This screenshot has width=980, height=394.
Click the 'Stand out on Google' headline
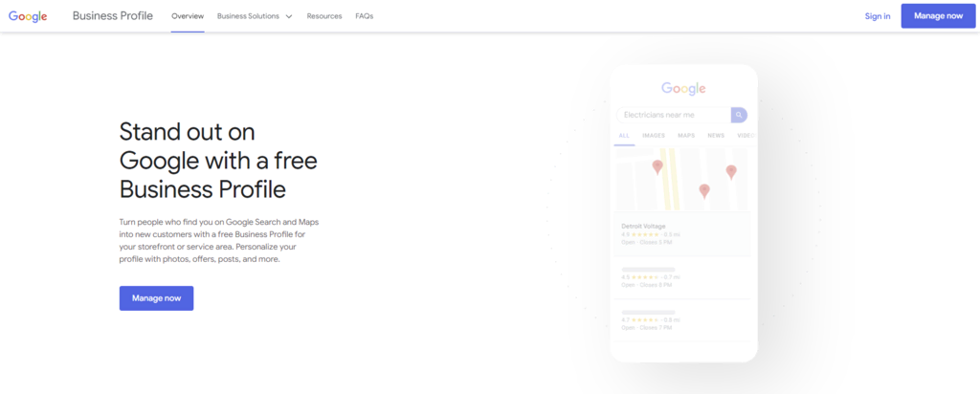(x=218, y=161)
